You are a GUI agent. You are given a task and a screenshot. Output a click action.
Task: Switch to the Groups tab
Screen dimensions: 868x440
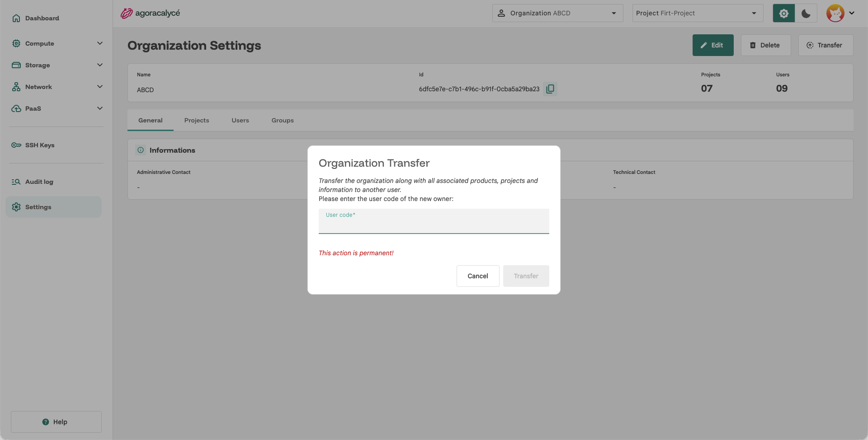pyautogui.click(x=283, y=120)
